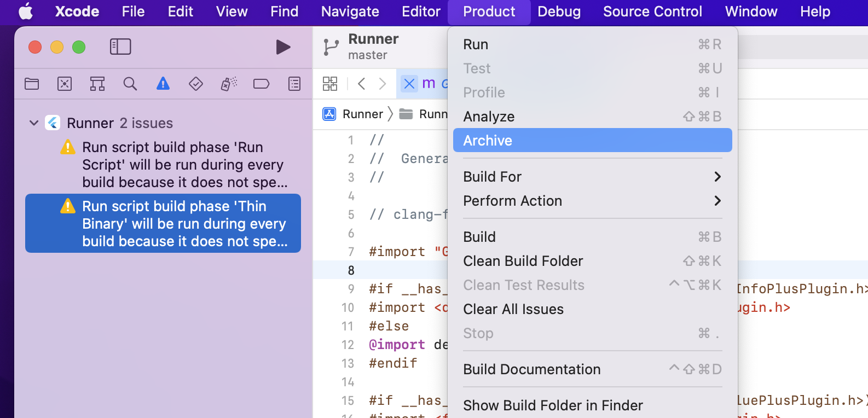Click the Runner project icon in jump bar
The height and width of the screenshot is (418, 868).
(x=329, y=114)
